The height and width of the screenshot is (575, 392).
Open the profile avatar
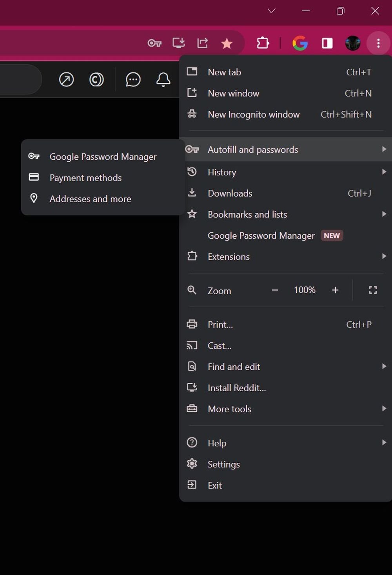(353, 43)
